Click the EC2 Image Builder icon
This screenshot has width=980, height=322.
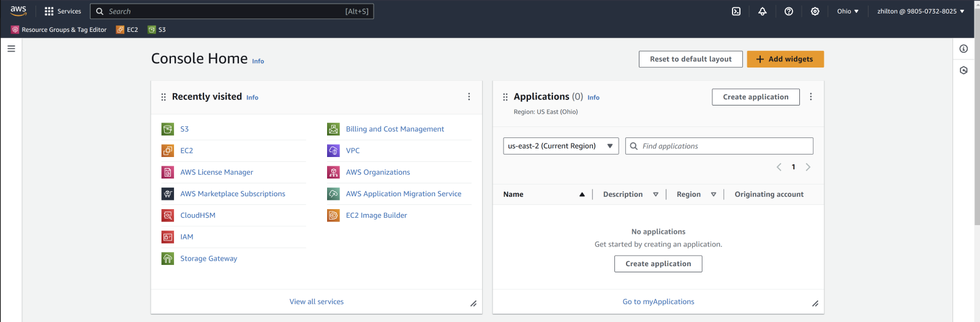point(333,215)
